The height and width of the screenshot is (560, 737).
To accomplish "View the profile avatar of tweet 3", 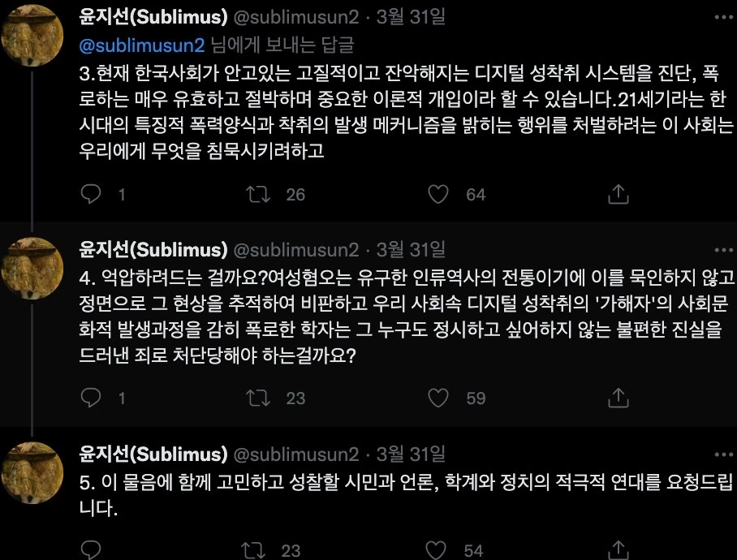I will click(32, 32).
